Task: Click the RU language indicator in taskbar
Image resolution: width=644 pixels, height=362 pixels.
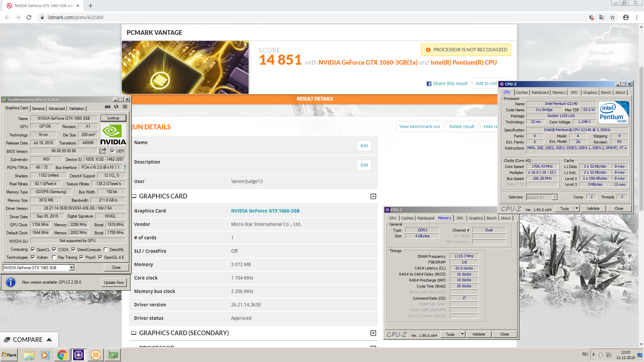Action: (585, 354)
